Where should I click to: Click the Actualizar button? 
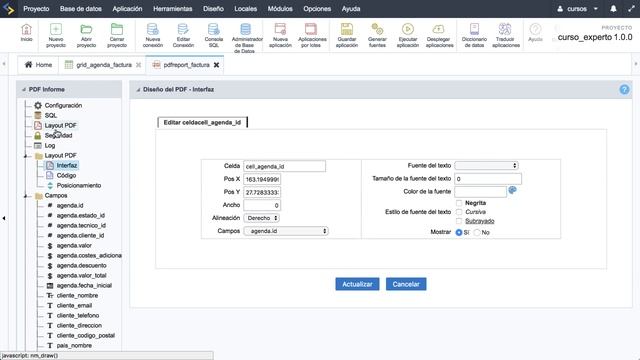point(357,284)
